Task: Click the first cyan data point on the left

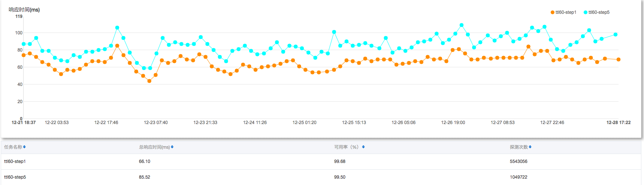Action: click(x=24, y=44)
